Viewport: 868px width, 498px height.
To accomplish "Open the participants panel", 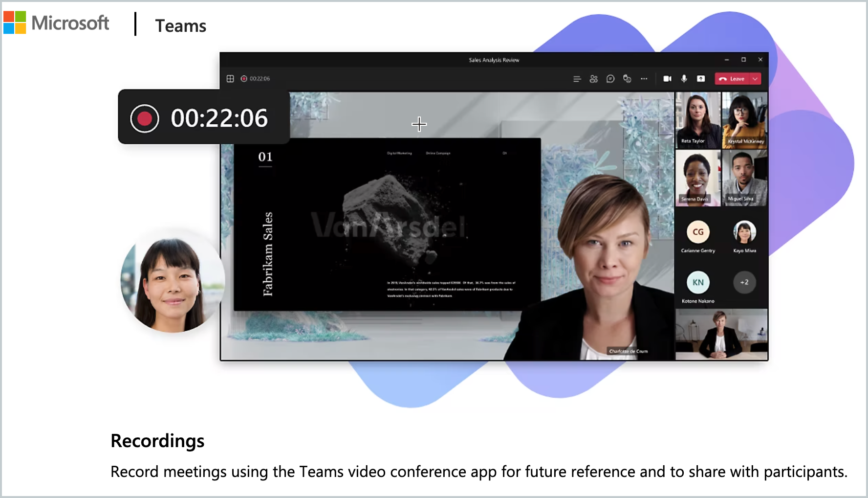I will click(594, 79).
